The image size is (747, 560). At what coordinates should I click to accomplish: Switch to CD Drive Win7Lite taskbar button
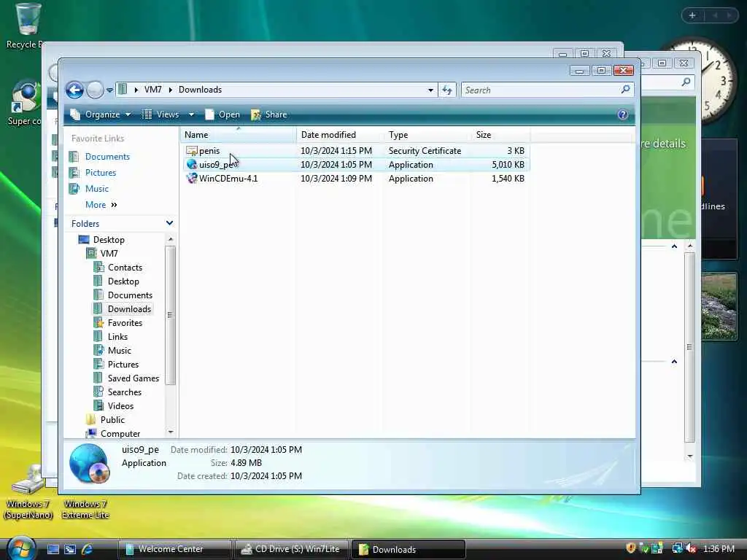292,549
